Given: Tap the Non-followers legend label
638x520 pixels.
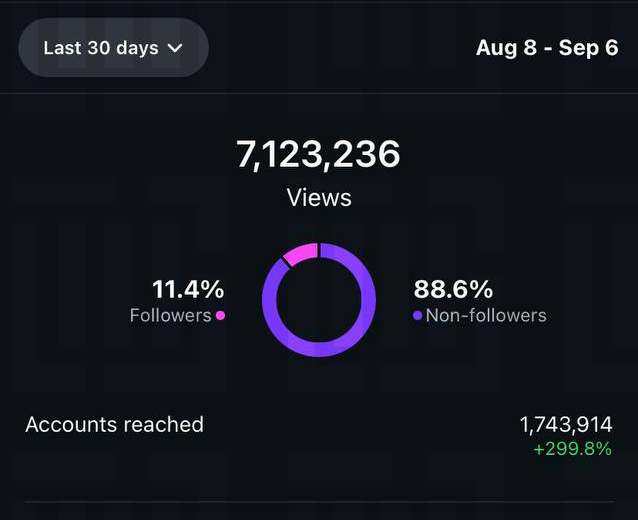Looking at the screenshot, I should 486,316.
